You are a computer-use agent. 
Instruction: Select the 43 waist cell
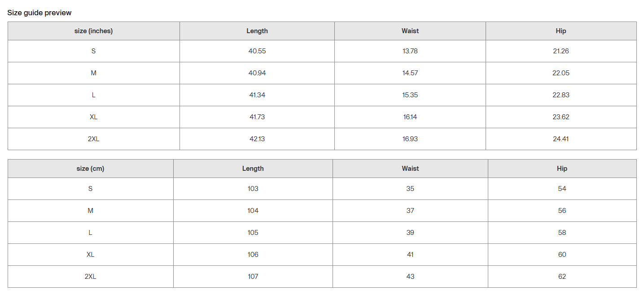(410, 277)
